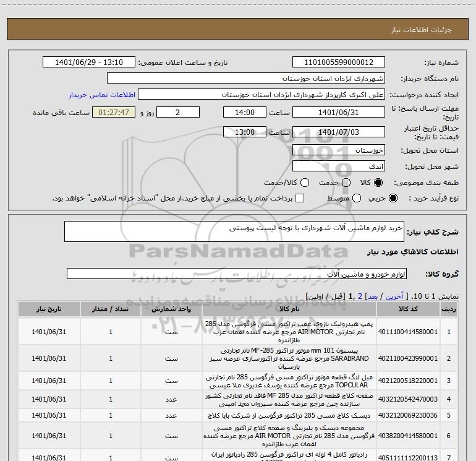476x461 pixels.
Task: Click the deadline time 14:00 field
Action: (245, 112)
